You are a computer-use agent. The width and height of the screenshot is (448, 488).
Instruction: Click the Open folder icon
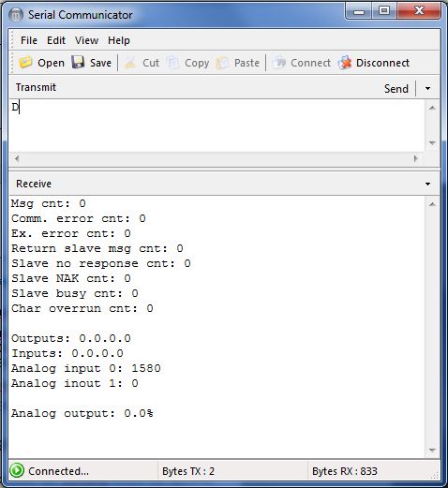(25, 62)
